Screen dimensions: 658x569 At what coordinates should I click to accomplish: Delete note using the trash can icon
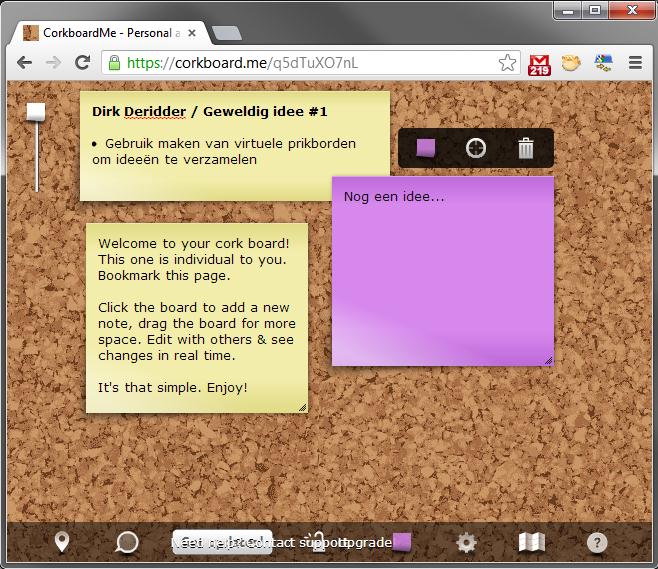[x=526, y=148]
